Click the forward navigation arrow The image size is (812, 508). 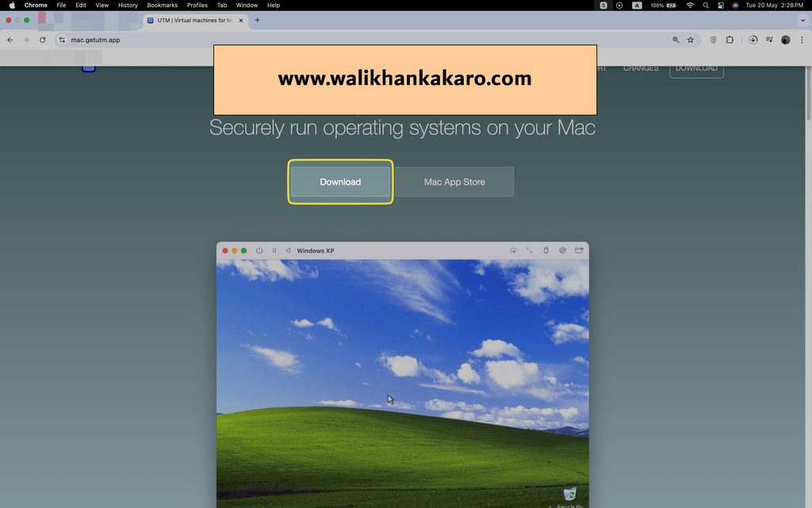pyautogui.click(x=26, y=40)
